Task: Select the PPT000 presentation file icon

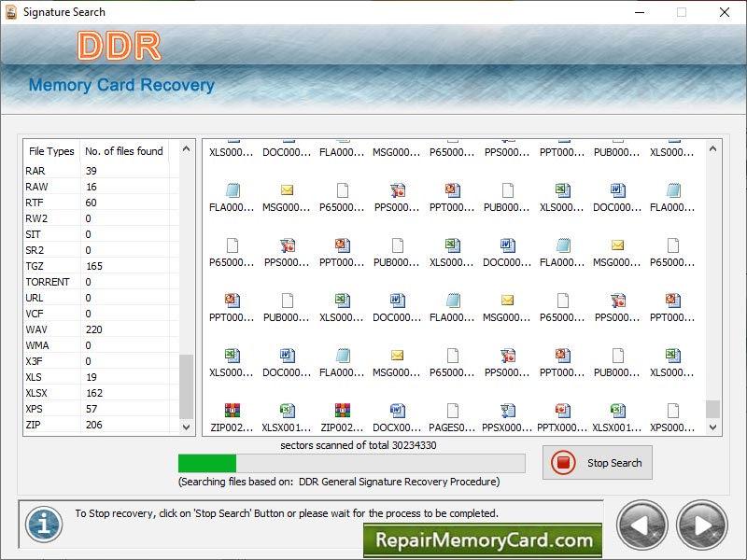Action: pos(563,357)
